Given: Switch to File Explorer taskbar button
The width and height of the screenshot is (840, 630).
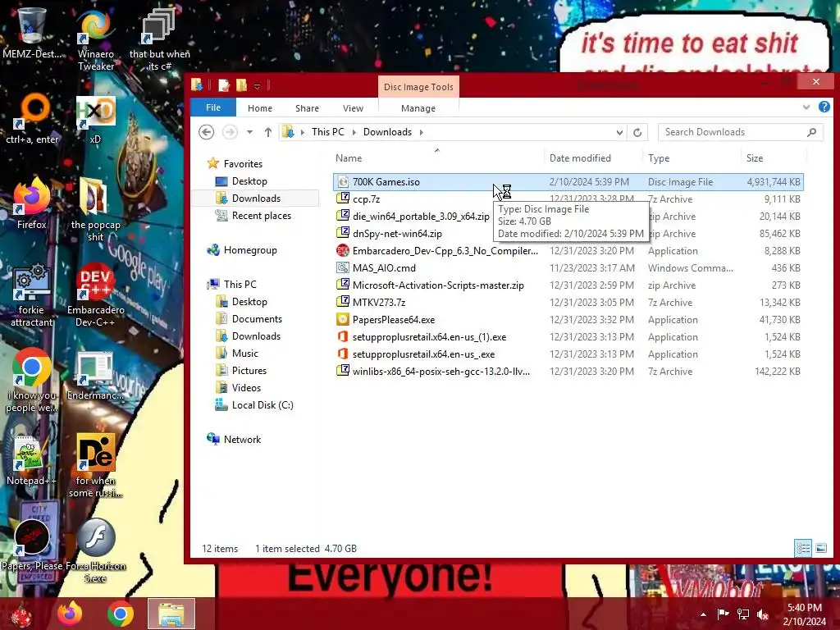Looking at the screenshot, I should coord(171,614).
